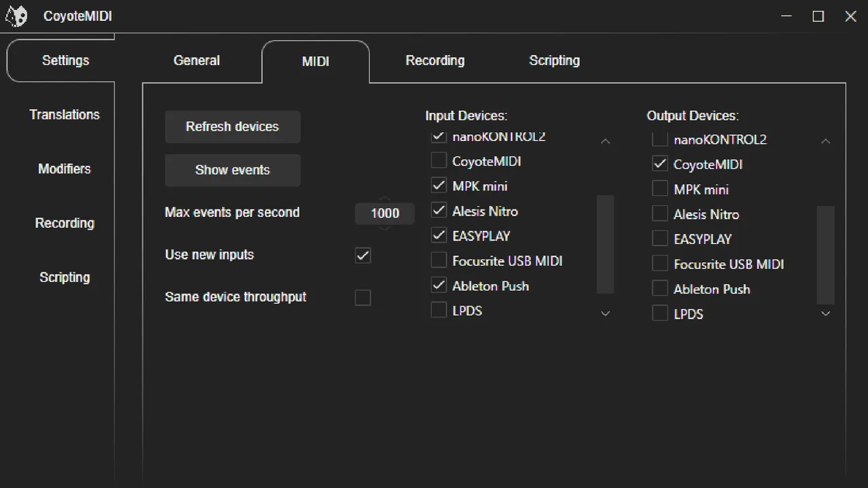Click the Output Devices scrollbar thumb

click(x=825, y=255)
